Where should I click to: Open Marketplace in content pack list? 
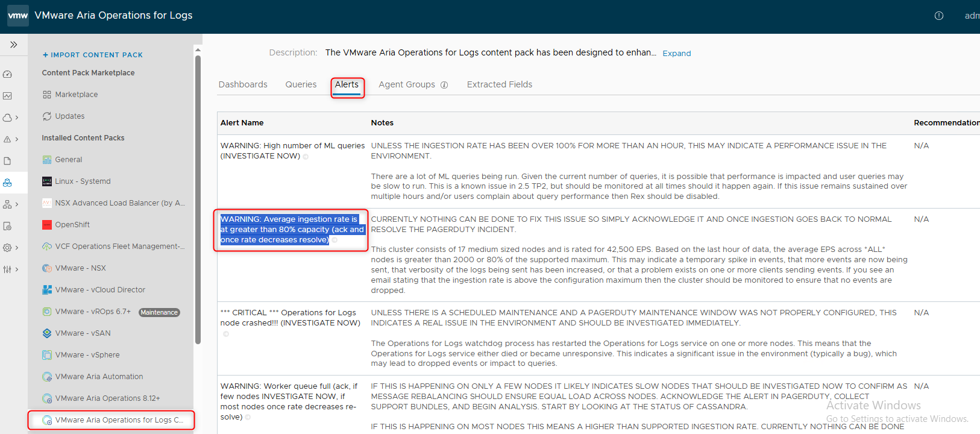76,95
